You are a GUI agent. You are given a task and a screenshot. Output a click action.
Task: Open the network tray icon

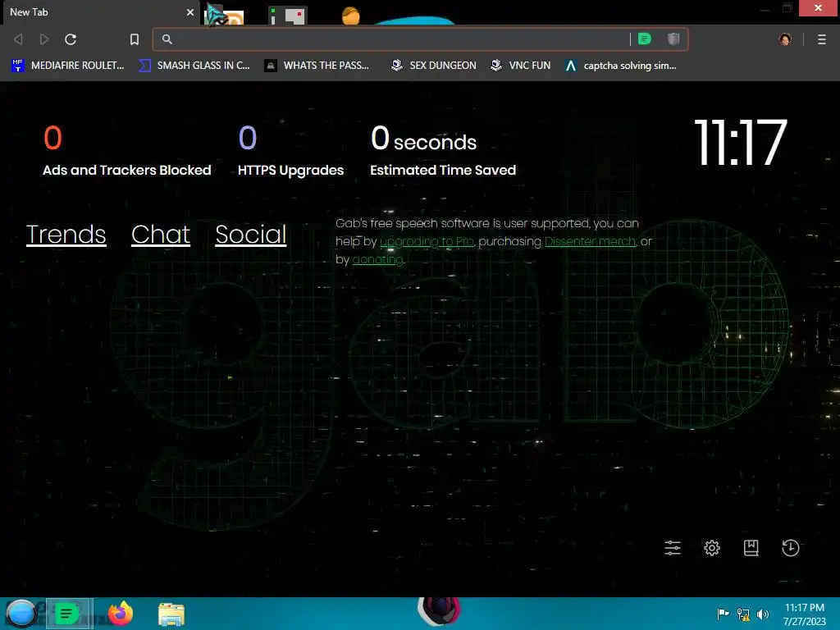[x=743, y=614]
